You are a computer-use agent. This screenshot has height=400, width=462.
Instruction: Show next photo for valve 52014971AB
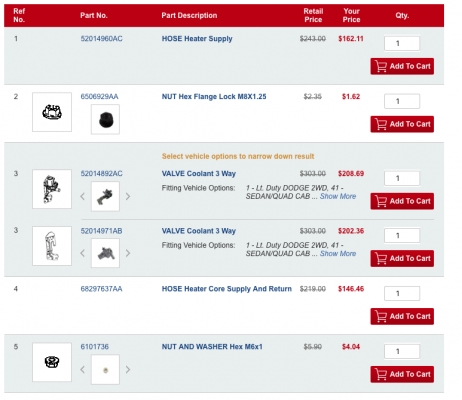128,253
